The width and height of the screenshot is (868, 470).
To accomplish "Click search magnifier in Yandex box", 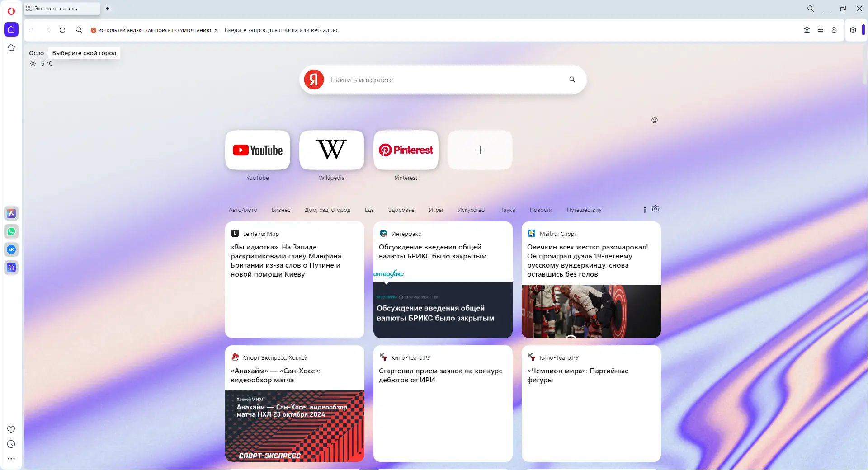I will (572, 80).
